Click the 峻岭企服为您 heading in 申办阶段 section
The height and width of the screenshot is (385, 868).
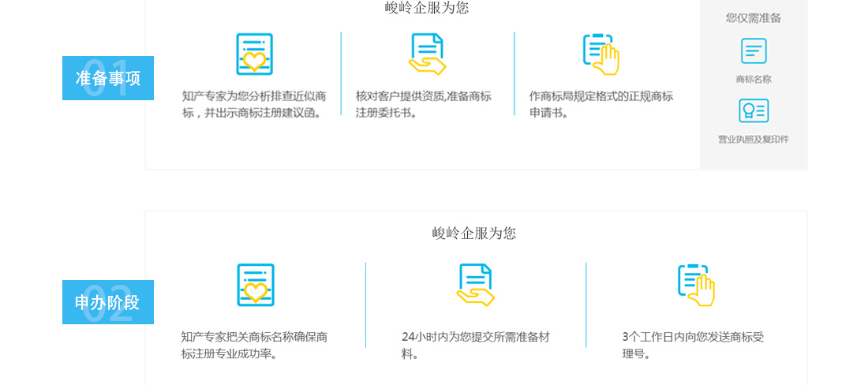[474, 234]
